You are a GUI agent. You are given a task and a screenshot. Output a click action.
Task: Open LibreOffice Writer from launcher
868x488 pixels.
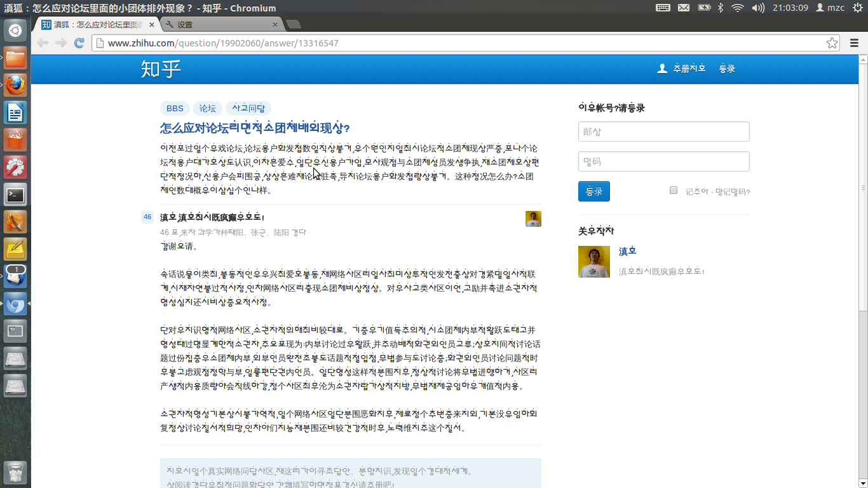(x=15, y=112)
